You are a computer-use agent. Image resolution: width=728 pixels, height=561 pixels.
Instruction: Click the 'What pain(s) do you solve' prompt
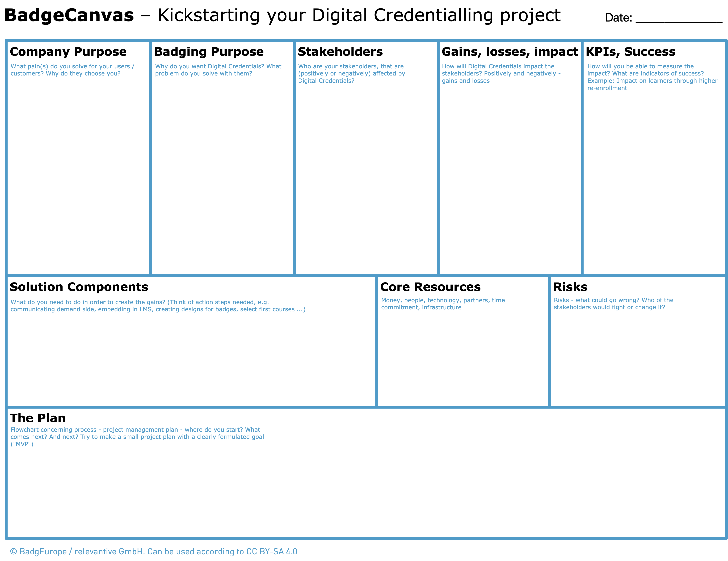tap(72, 70)
